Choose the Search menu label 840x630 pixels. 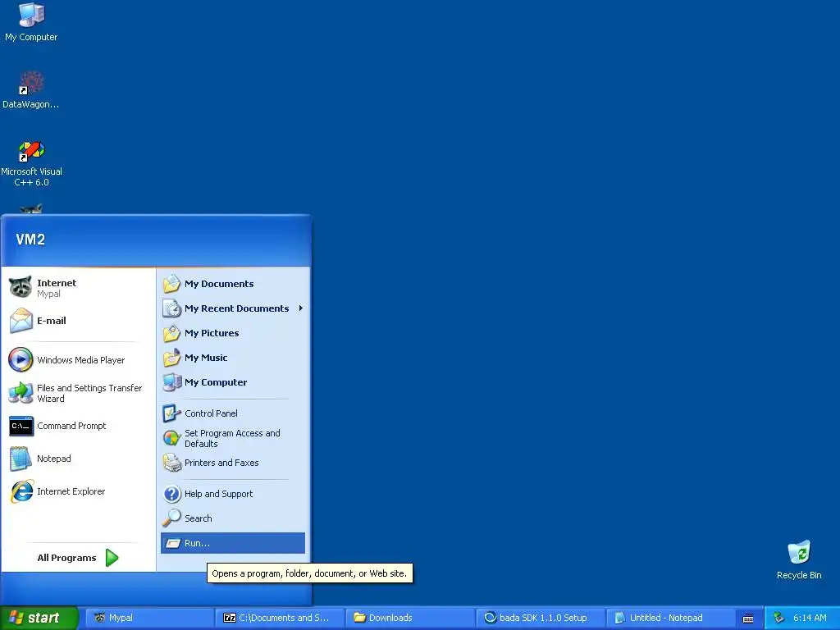[x=199, y=518]
